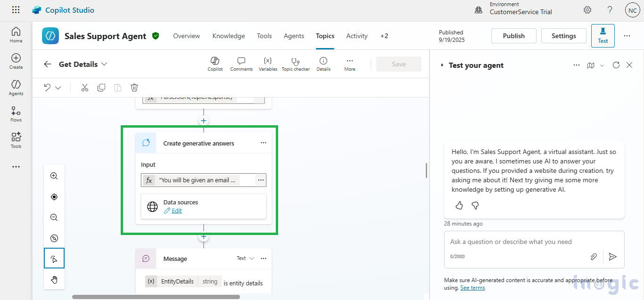Open the Variables panel
Image resolution: width=644 pixels, height=300 pixels.
pos(268,64)
